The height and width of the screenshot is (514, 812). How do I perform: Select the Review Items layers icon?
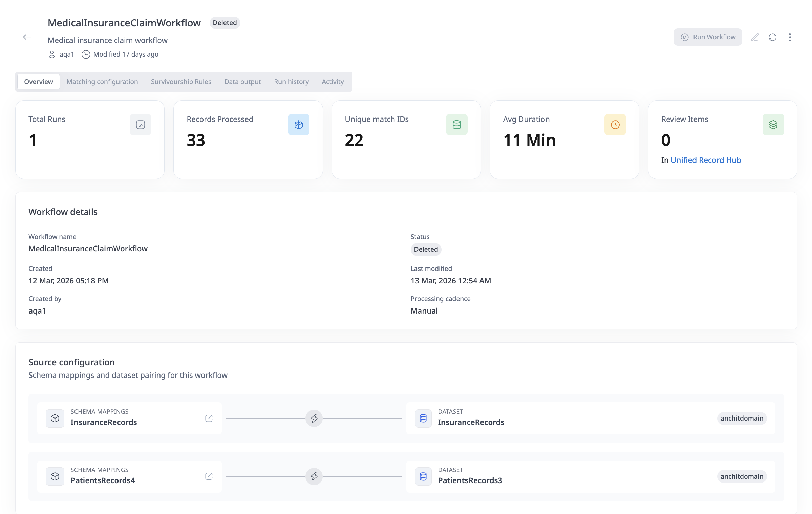point(773,124)
